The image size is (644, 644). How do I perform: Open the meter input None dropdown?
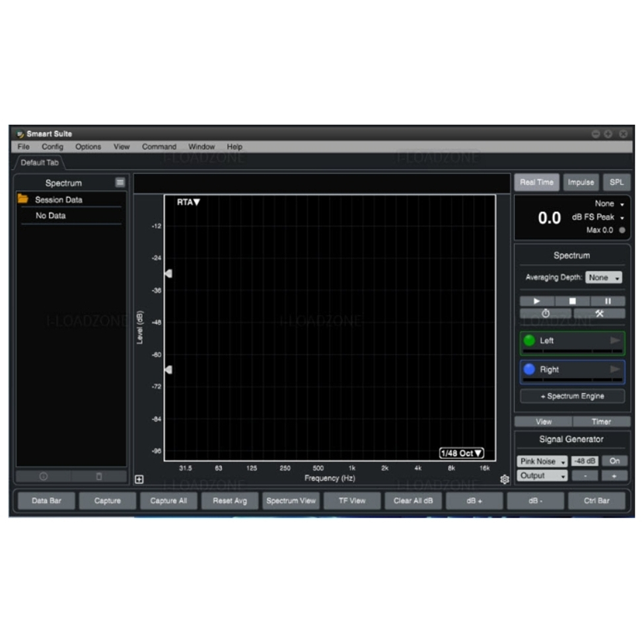610,203
